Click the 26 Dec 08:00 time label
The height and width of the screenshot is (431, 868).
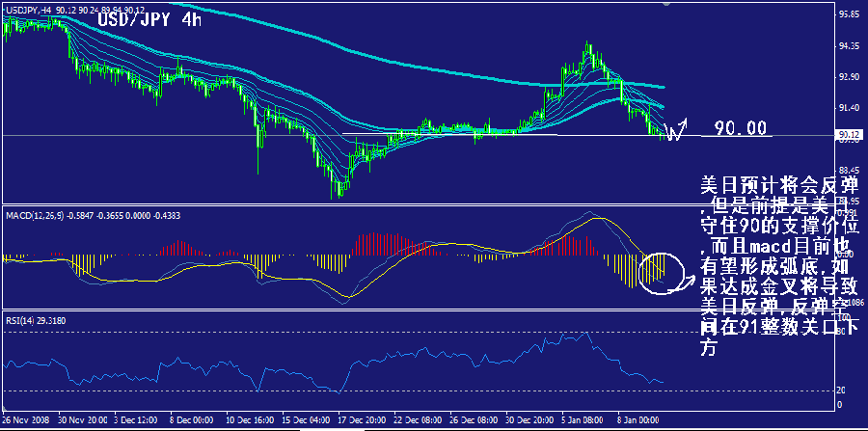tap(473, 420)
